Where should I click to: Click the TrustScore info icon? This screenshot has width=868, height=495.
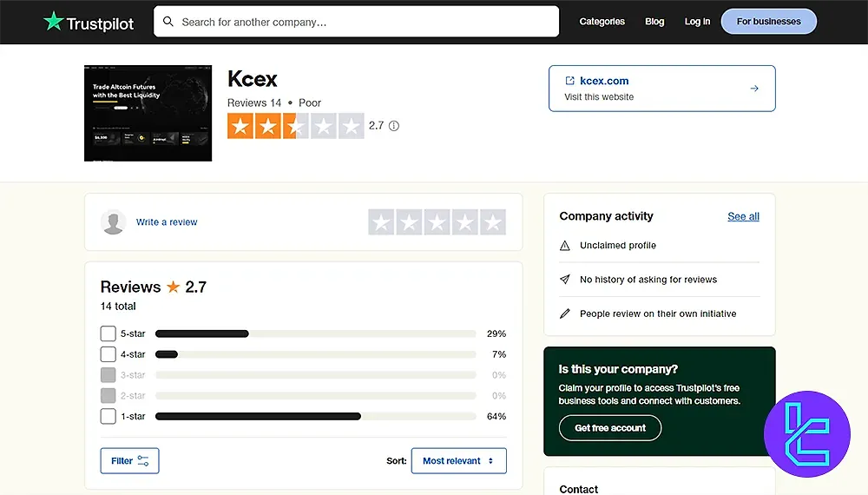click(394, 126)
